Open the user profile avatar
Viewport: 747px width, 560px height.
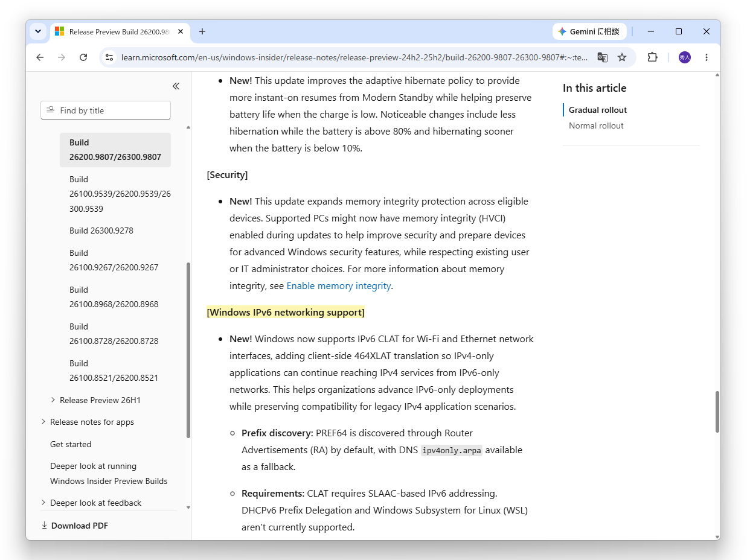[684, 57]
